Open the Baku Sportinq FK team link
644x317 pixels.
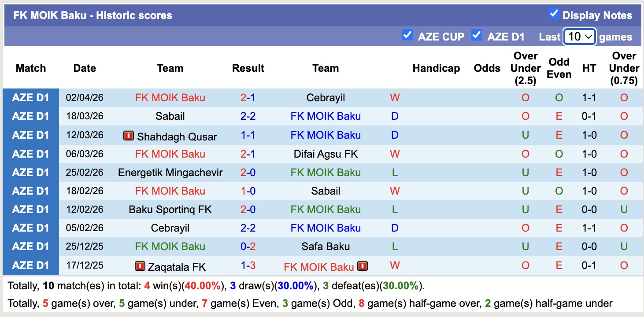[170, 209]
